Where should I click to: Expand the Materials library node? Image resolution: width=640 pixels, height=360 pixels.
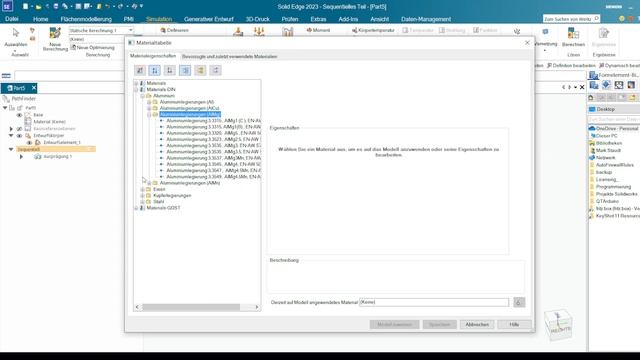136,83
